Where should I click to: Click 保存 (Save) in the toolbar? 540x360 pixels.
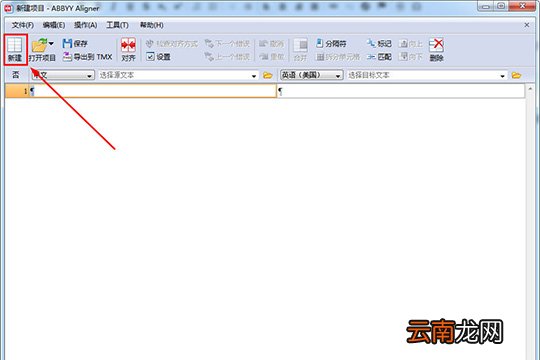tap(75, 43)
